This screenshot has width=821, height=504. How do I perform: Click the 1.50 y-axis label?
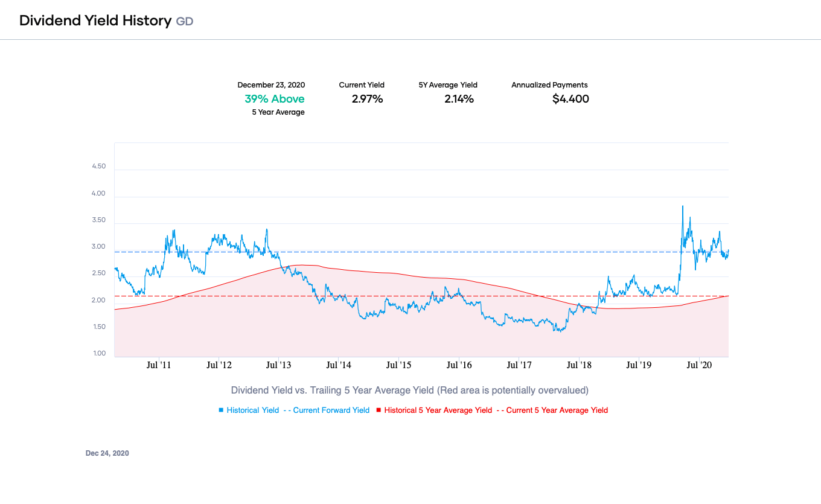point(98,327)
